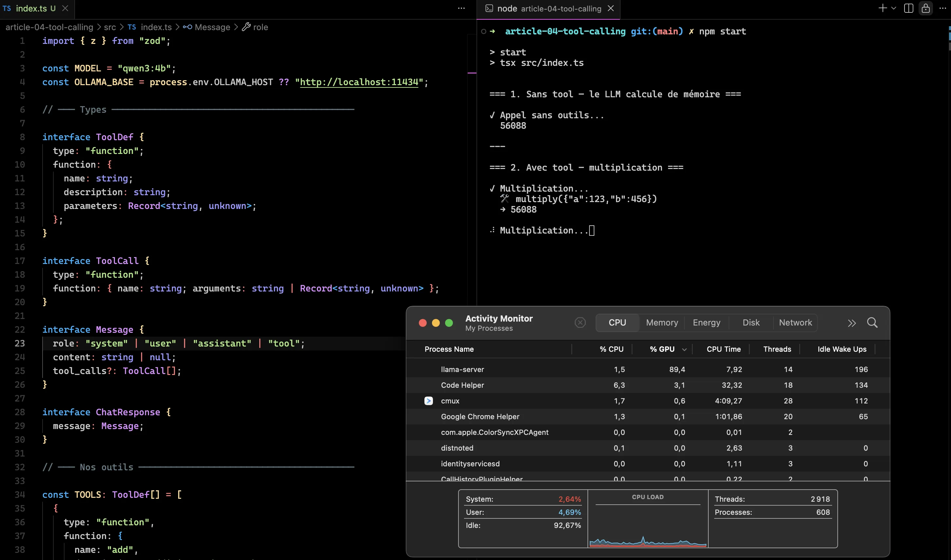Select the llama-server process row

point(647,369)
